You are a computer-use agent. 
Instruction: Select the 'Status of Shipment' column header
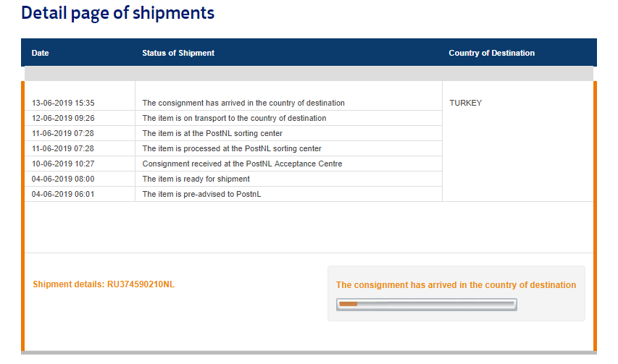coord(178,53)
